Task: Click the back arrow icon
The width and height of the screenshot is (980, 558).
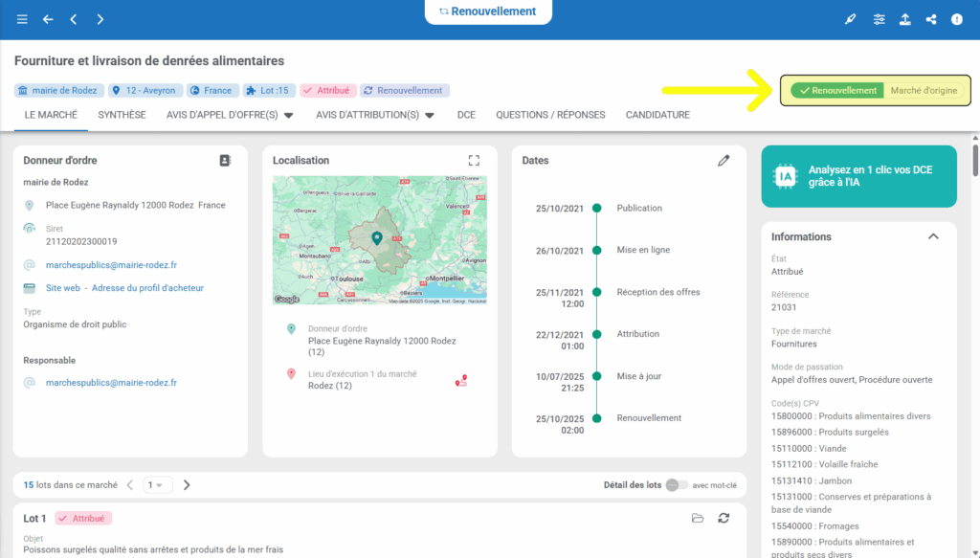Action: (x=48, y=19)
